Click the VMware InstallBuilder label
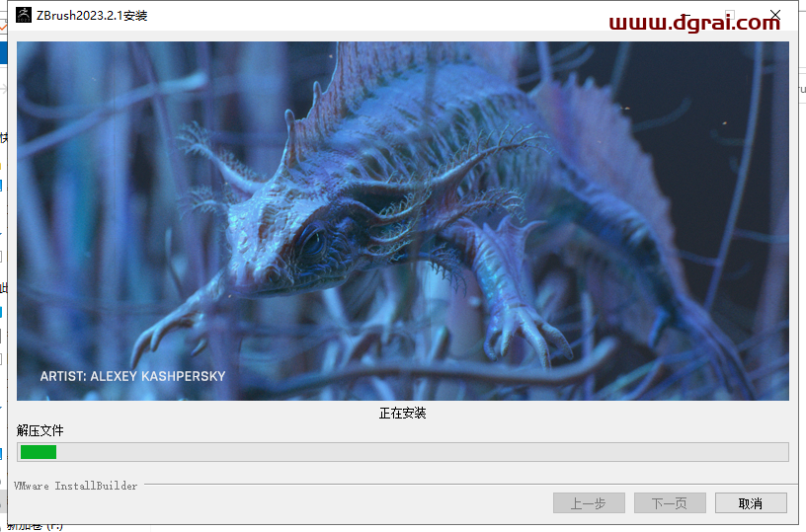The width and height of the screenshot is (806, 532). pyautogui.click(x=75, y=486)
